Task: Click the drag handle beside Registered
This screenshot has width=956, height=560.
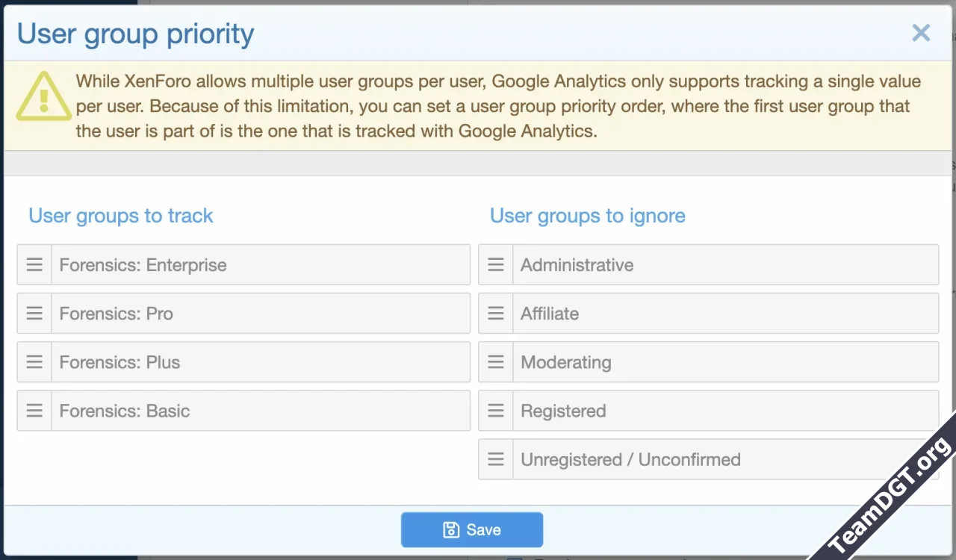Action: (x=496, y=410)
